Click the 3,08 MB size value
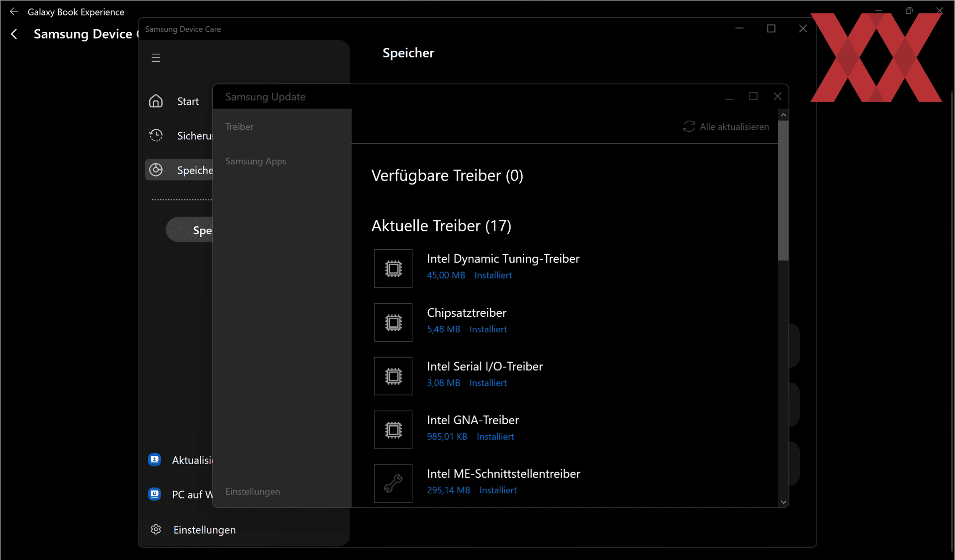This screenshot has height=560, width=955. [x=443, y=383]
